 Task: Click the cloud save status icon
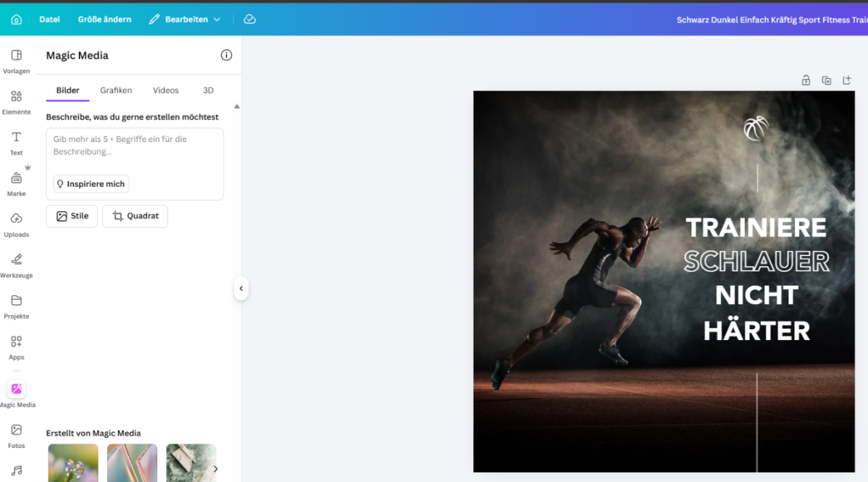(250, 20)
